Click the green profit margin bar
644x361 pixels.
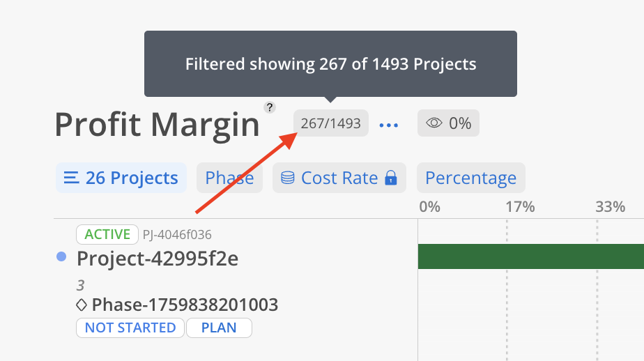(530, 256)
